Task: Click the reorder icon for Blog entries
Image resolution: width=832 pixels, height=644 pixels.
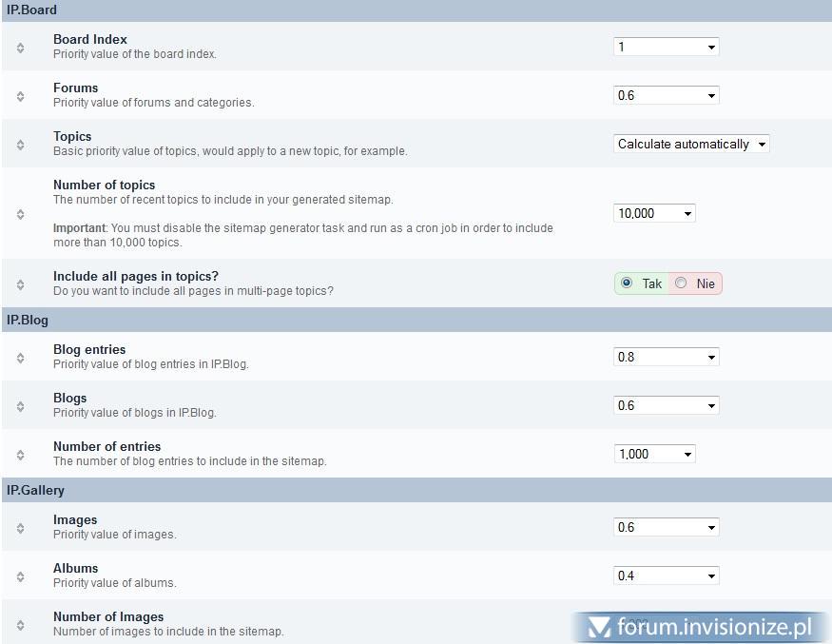Action: click(21, 358)
